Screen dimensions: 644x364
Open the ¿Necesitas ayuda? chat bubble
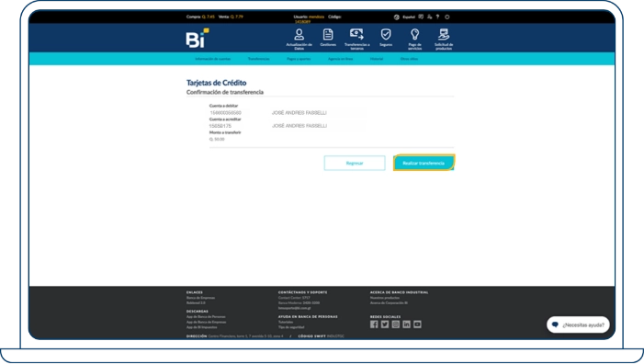(578, 324)
